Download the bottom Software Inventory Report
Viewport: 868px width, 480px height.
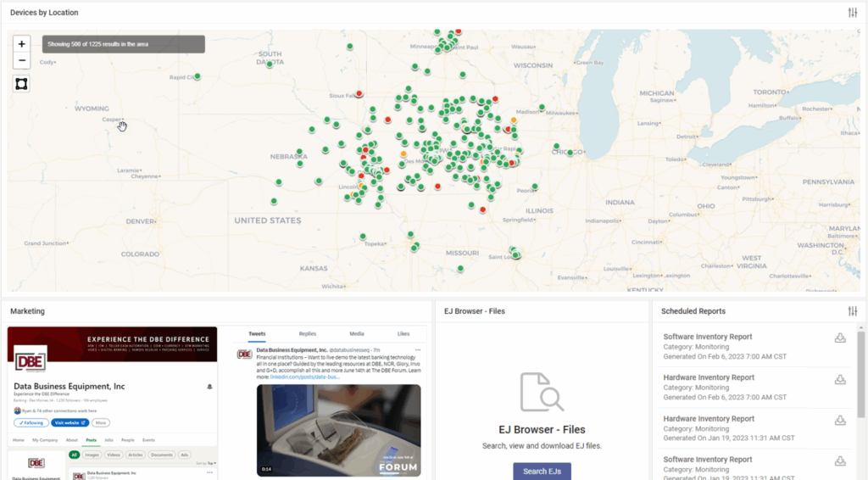point(840,460)
